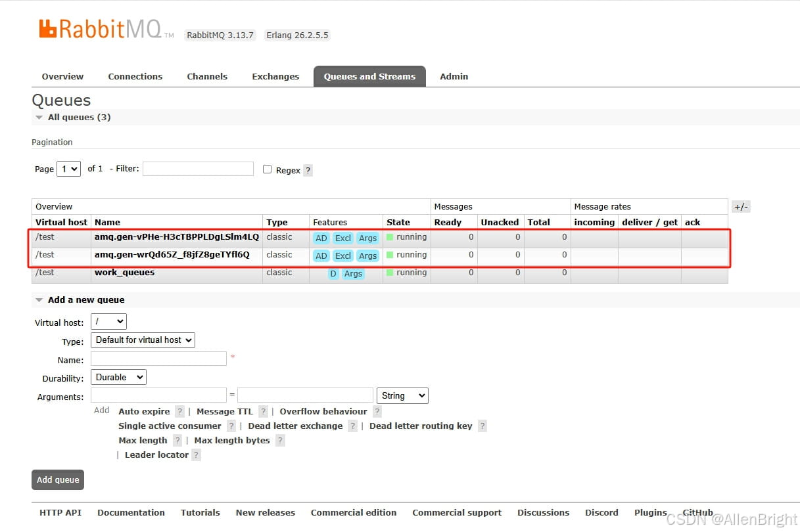The height and width of the screenshot is (532, 800).
Task: Show help for Dead letter routing key
Action: pyautogui.click(x=482, y=426)
